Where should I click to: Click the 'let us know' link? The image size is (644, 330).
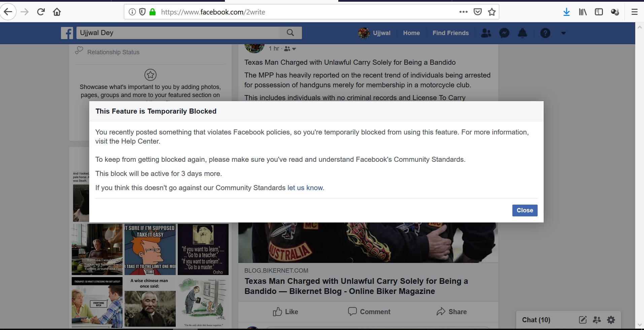[305, 188]
